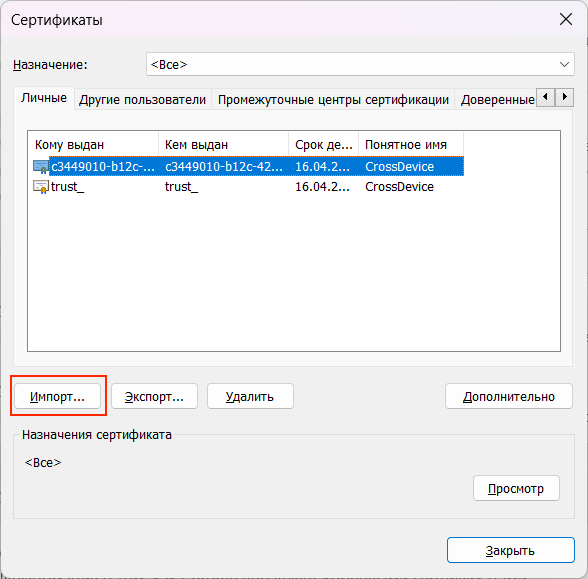Open the Другие пользователи tab
Viewport: 588px width, 579px height.
tap(142, 100)
